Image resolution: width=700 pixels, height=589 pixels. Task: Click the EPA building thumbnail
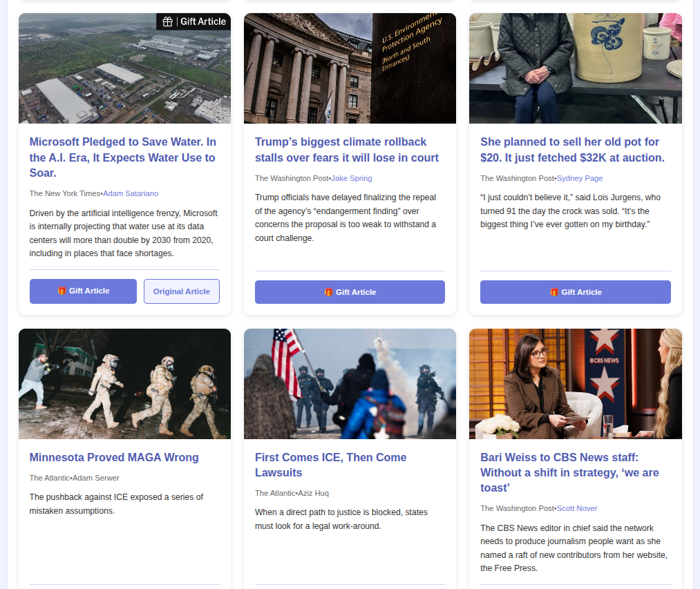(x=350, y=68)
